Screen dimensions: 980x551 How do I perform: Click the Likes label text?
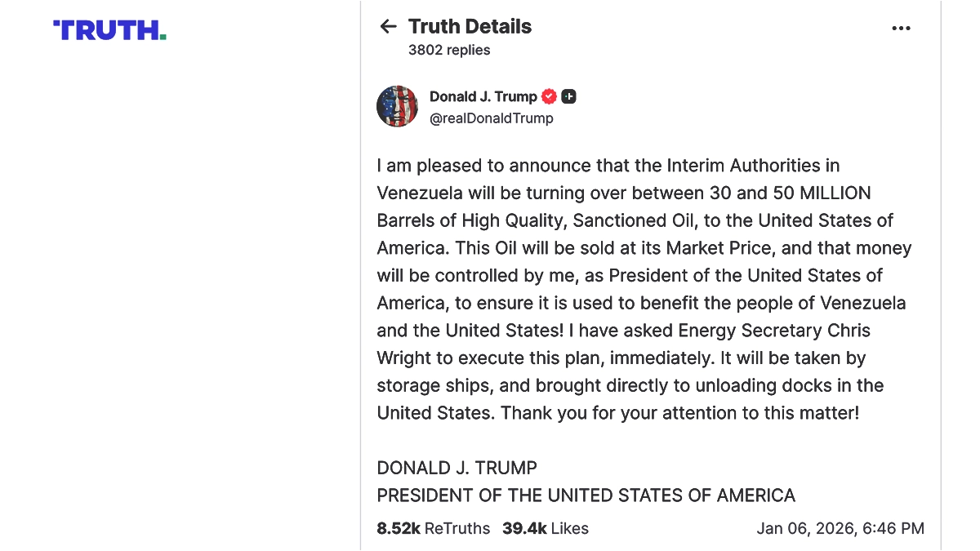[569, 528]
